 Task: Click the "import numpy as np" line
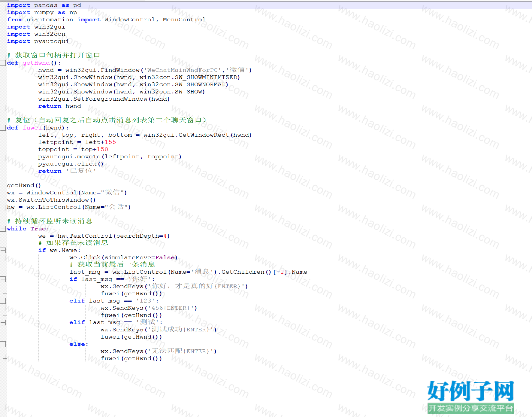click(x=42, y=12)
